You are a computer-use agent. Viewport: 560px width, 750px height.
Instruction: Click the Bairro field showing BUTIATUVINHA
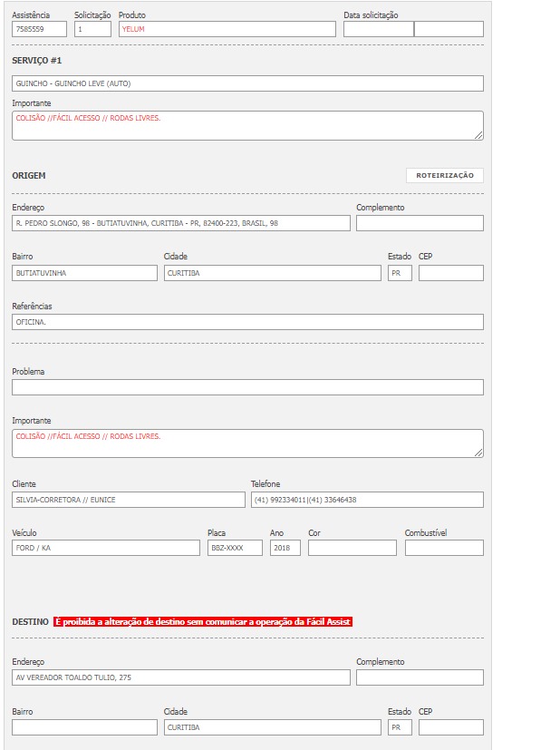tap(84, 273)
